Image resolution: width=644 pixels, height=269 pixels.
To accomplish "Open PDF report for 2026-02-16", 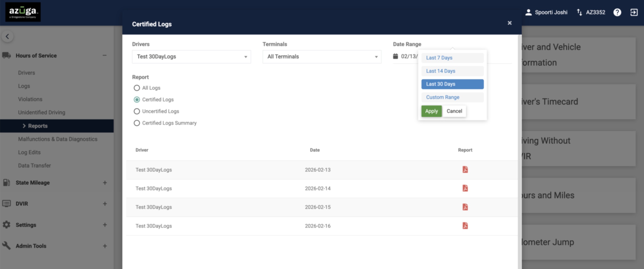I will [x=465, y=226].
